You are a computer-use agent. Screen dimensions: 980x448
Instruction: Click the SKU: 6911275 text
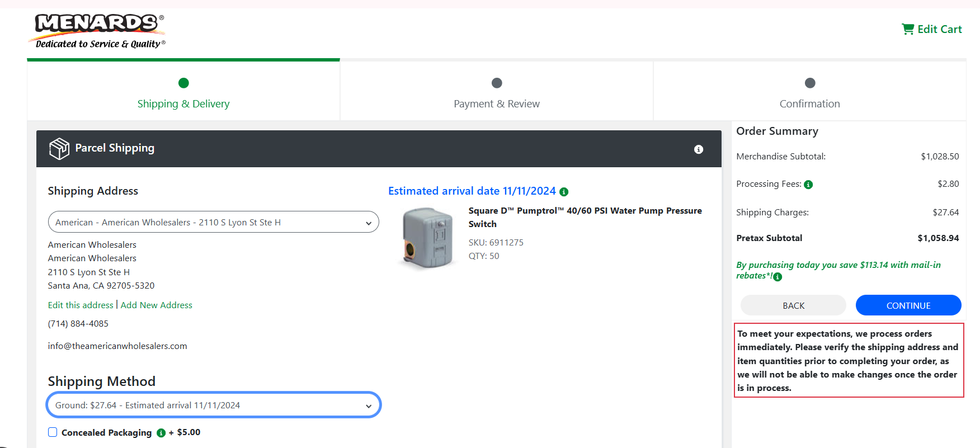496,243
